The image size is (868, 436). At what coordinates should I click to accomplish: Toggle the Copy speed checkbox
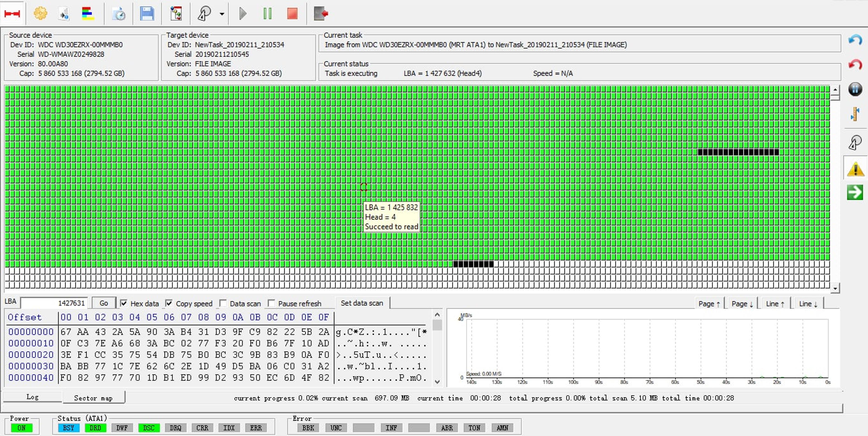pyautogui.click(x=169, y=303)
